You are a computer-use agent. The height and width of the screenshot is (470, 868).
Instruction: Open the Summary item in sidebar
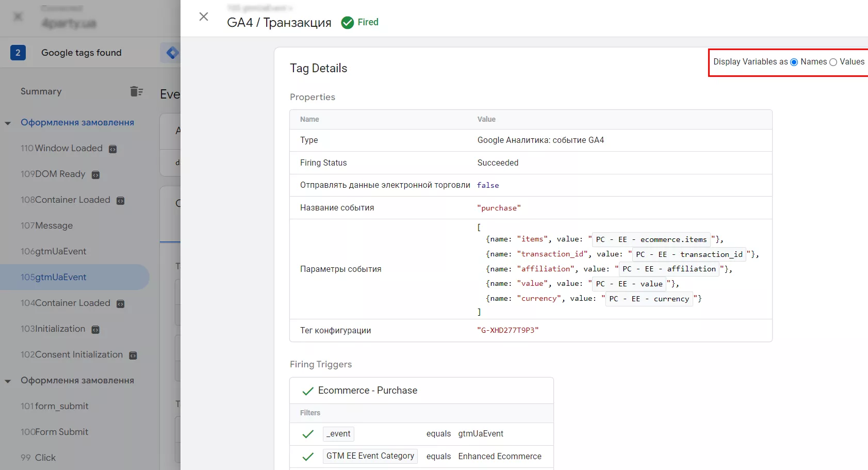[41, 91]
